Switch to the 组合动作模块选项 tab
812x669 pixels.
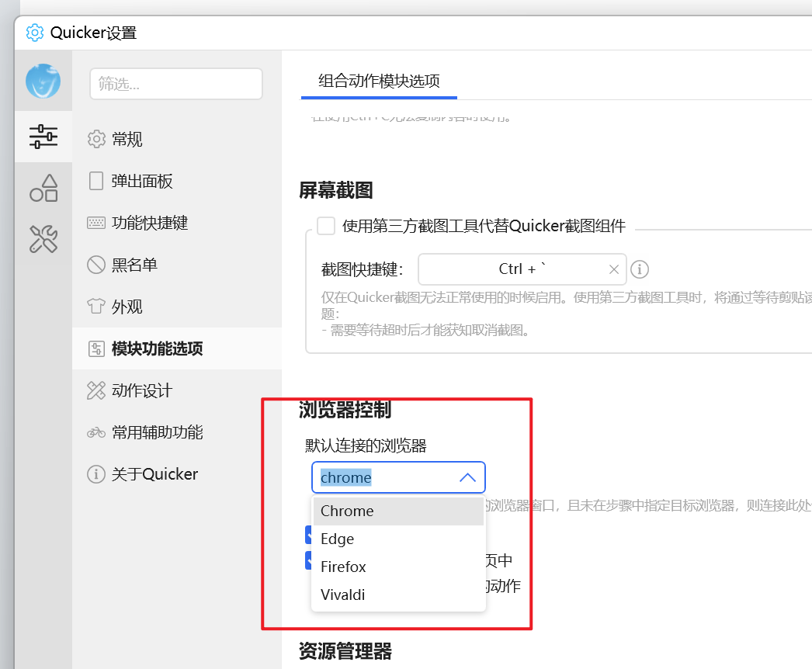pyautogui.click(x=379, y=81)
